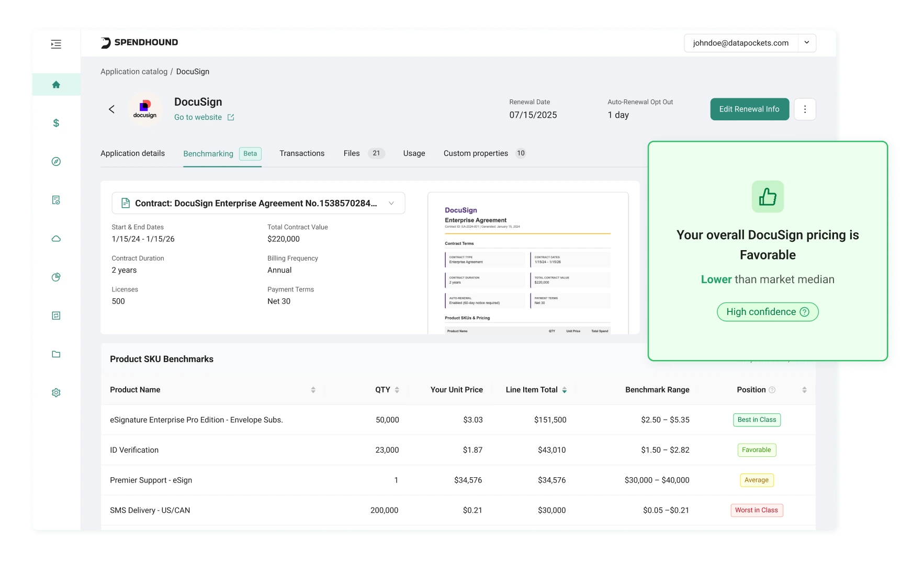Click the back arrow beside DocuSign logo

coord(111,109)
